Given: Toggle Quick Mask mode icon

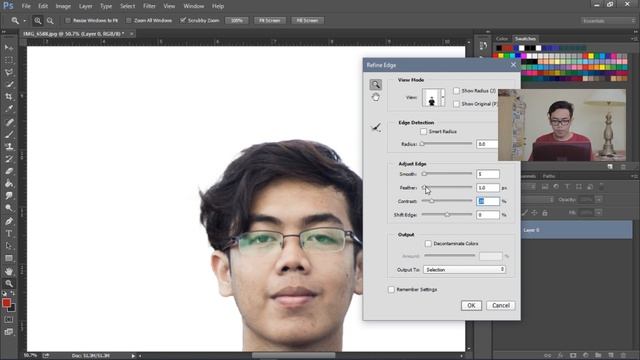Looking at the screenshot, I should pyautogui.click(x=9, y=320).
